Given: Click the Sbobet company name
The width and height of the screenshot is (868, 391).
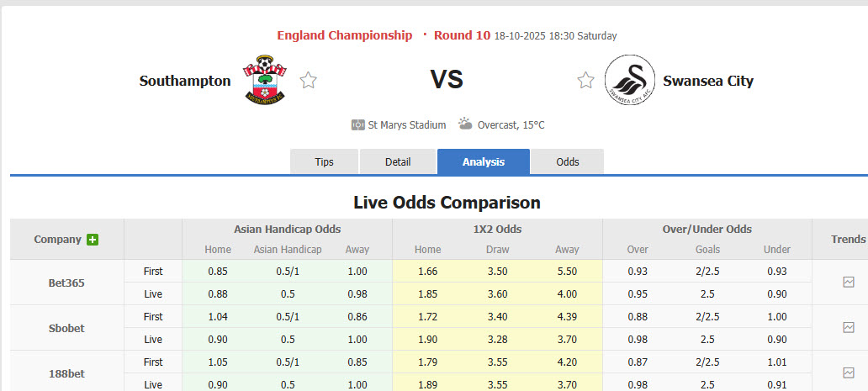Looking at the screenshot, I should pyautogui.click(x=66, y=328).
